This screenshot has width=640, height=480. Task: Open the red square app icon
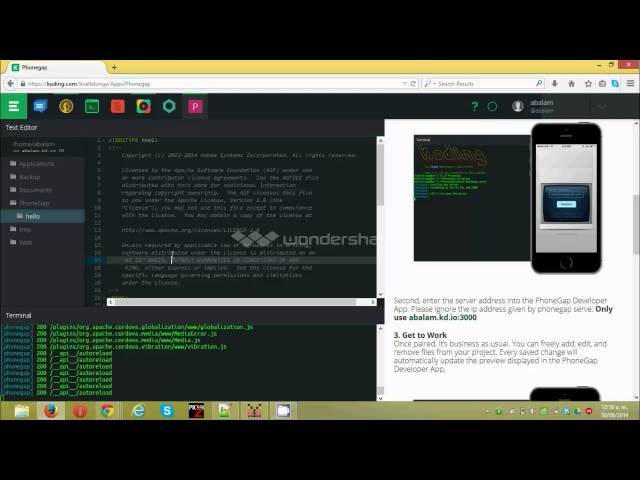point(118,107)
